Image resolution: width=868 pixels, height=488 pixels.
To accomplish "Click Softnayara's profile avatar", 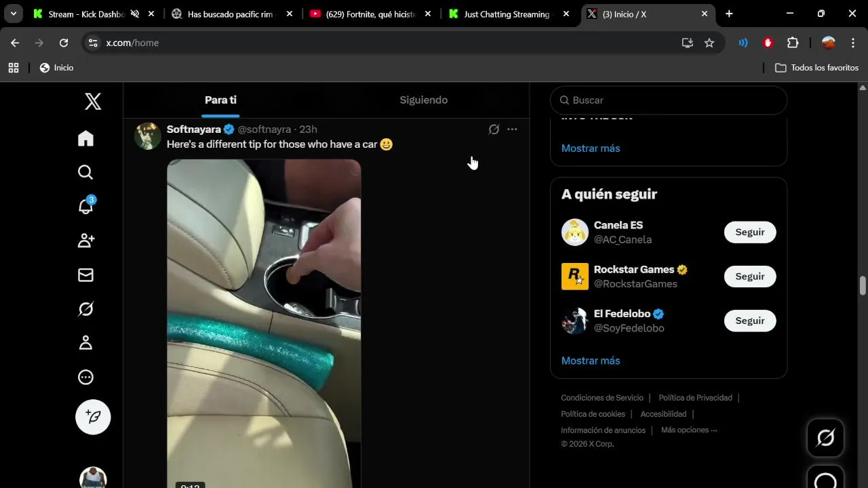I will point(147,136).
